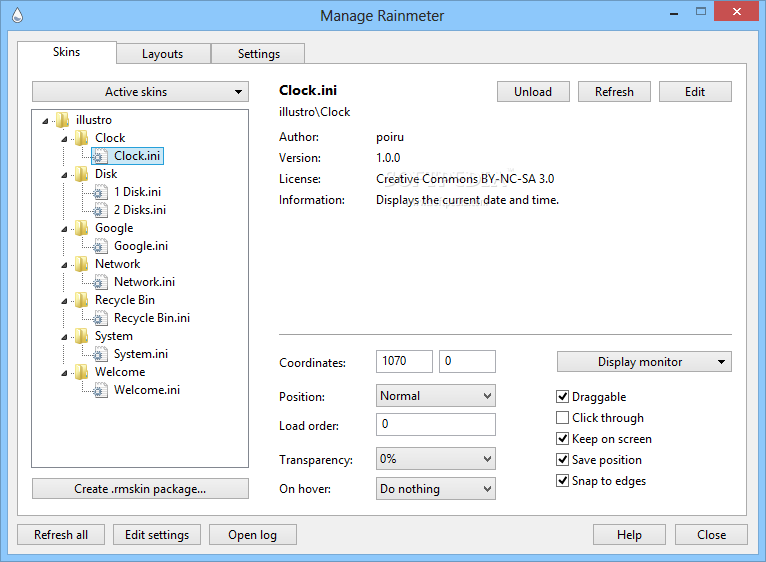The image size is (766, 562).
Task: Collapse the Clock folder arrow
Action: tap(64, 139)
